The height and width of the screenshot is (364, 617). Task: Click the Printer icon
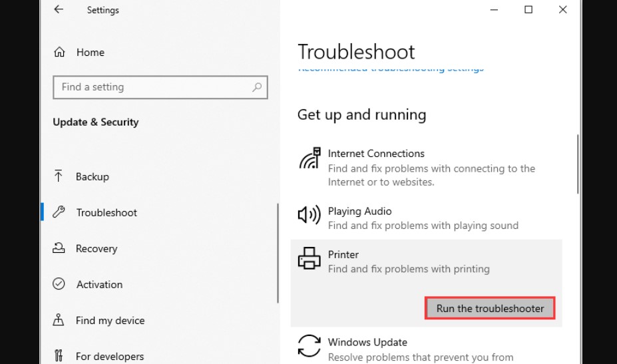(309, 258)
